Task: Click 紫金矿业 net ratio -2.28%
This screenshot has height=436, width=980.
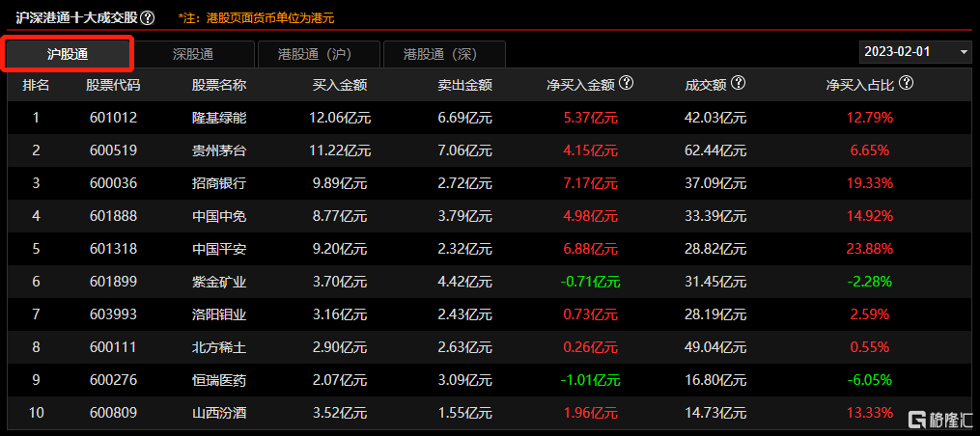Action: point(869,282)
